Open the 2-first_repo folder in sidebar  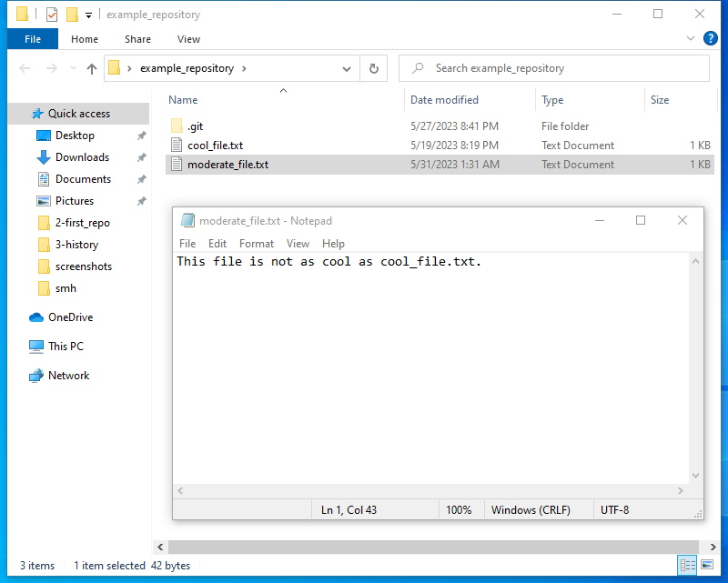[x=83, y=223]
